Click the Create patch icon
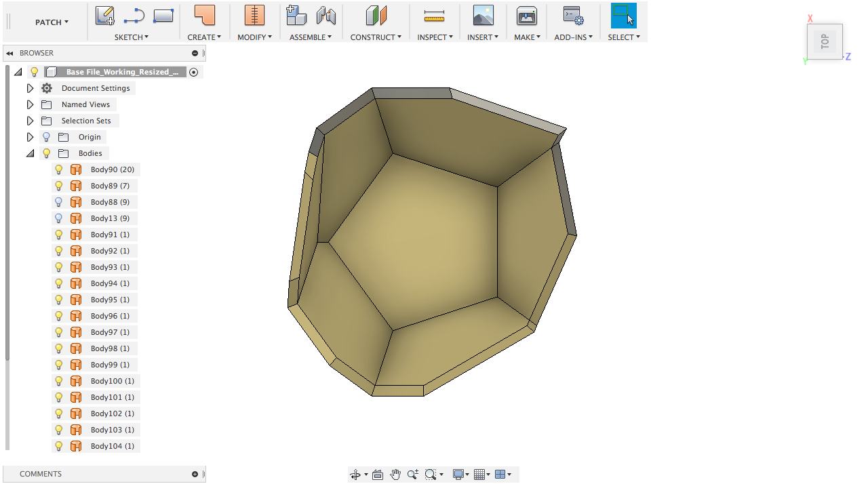The image size is (868, 484). pyautogui.click(x=204, y=16)
